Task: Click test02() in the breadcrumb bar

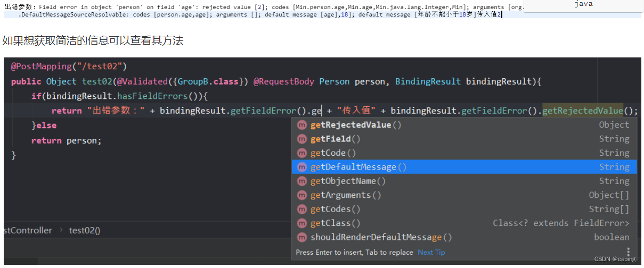Action: point(84,230)
